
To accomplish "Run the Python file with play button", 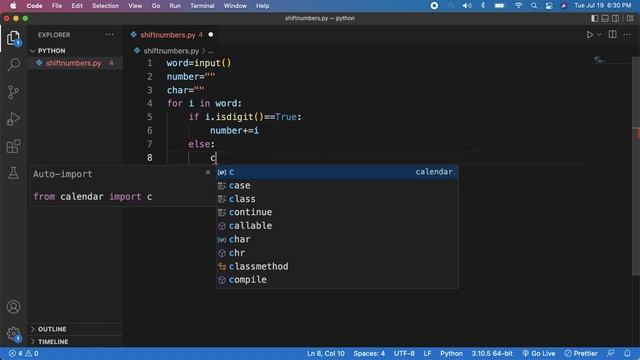I will point(590,35).
